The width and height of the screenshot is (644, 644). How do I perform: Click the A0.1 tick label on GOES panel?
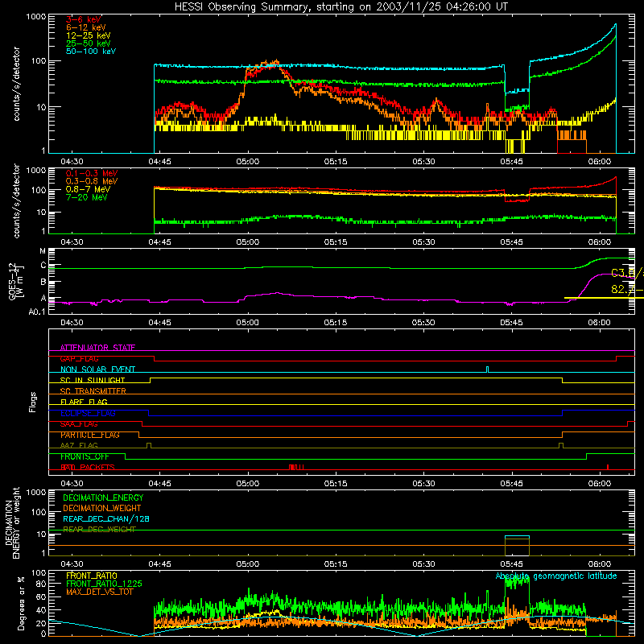pos(37,312)
